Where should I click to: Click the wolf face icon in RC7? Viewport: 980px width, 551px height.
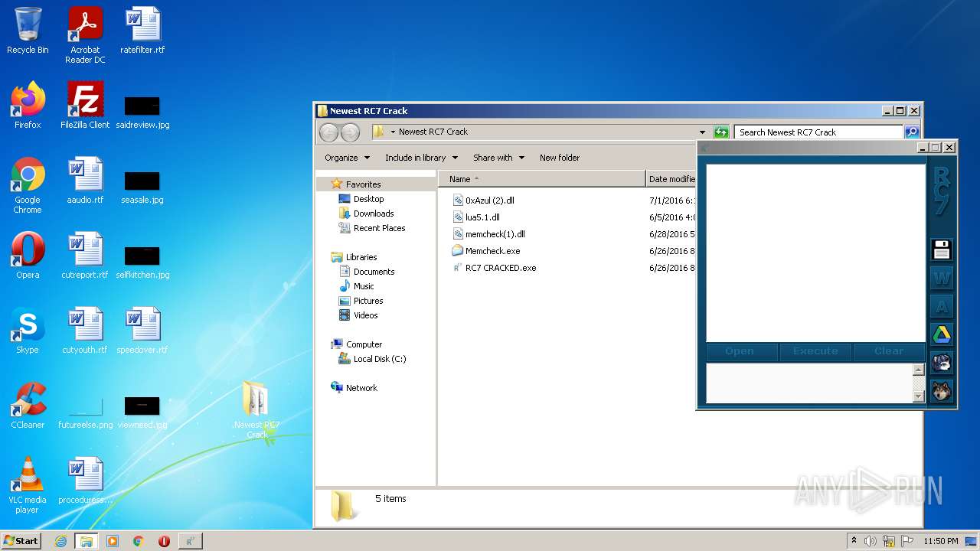click(x=941, y=391)
